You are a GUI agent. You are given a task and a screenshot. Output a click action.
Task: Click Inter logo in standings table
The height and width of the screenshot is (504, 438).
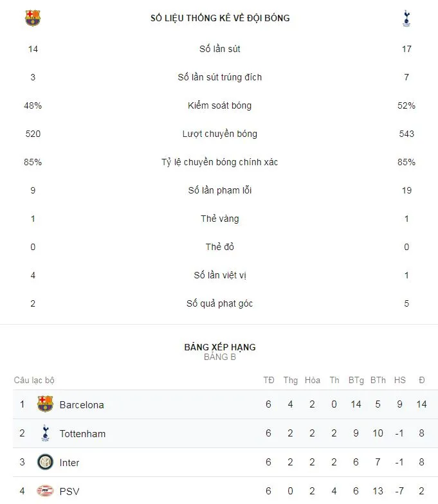45,462
